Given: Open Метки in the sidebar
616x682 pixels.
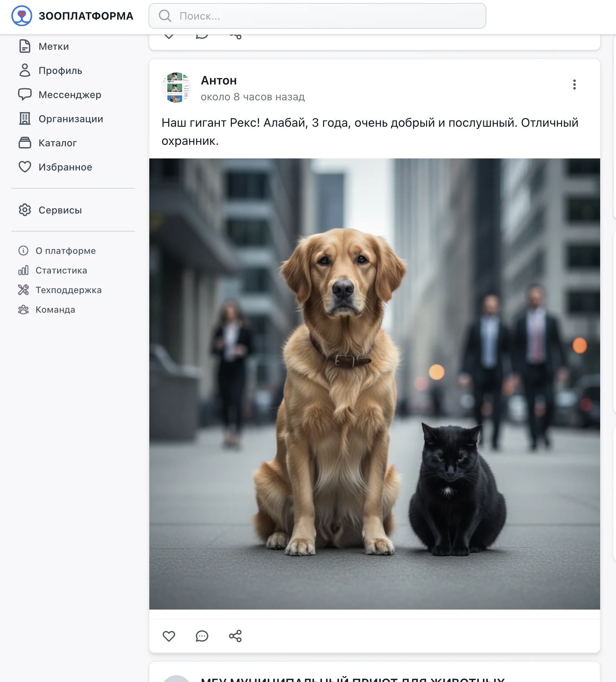Looking at the screenshot, I should click(x=54, y=46).
